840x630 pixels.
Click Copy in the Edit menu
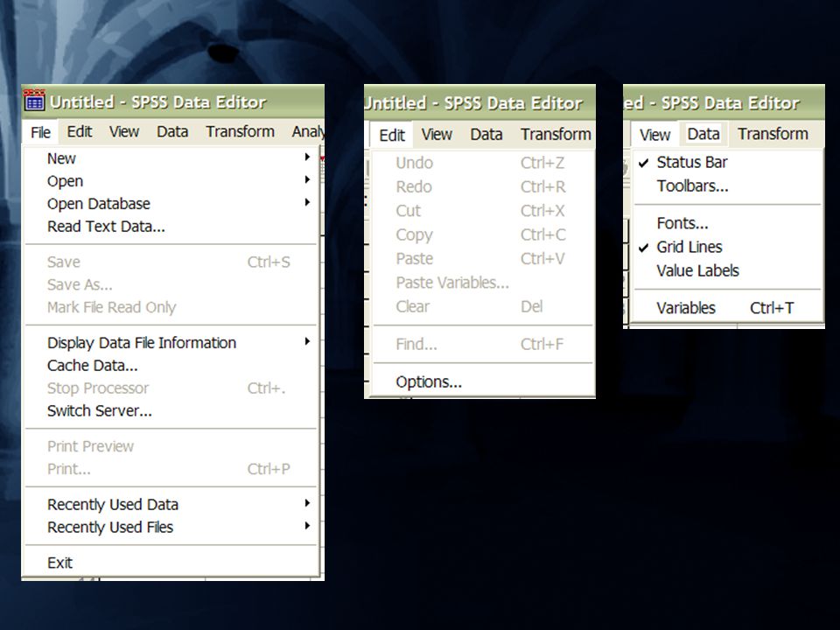[483, 234]
